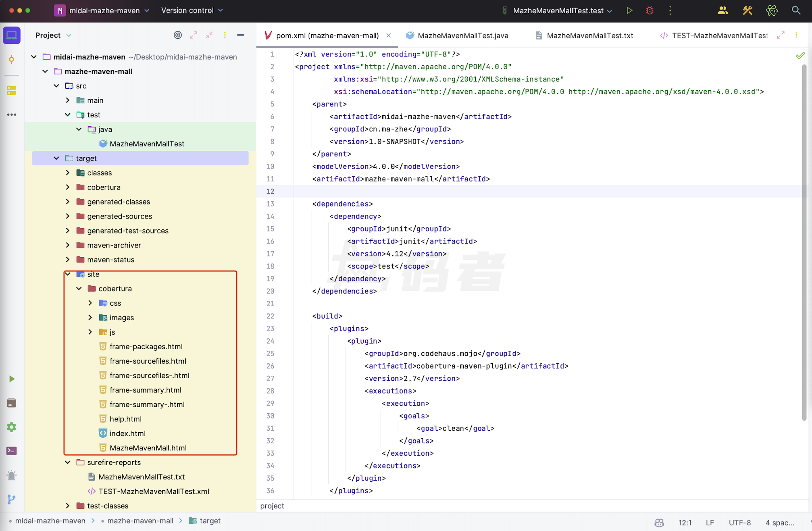Open Commit tool window icon in sidebar
Image resolution: width=812 pixels, height=531 pixels.
[11, 60]
